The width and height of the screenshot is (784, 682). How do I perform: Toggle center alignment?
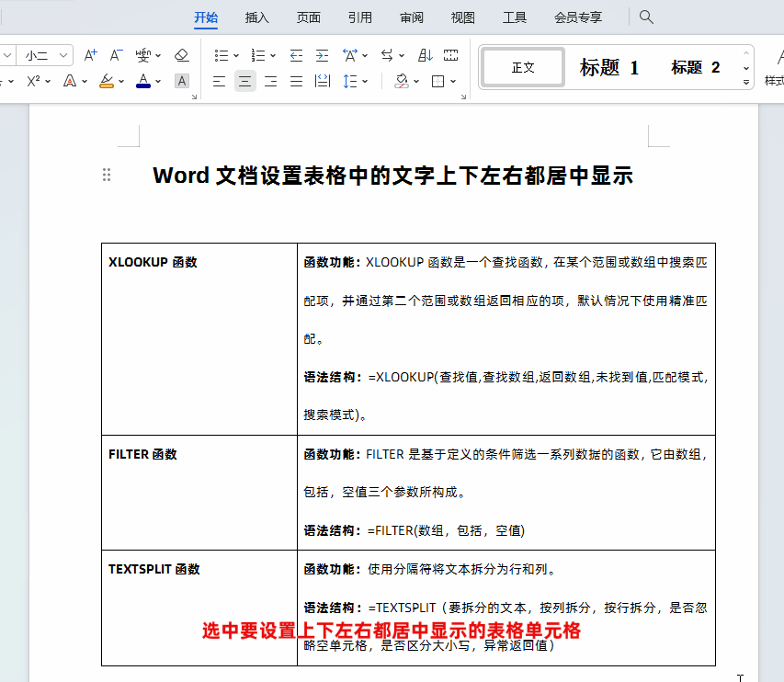(245, 81)
